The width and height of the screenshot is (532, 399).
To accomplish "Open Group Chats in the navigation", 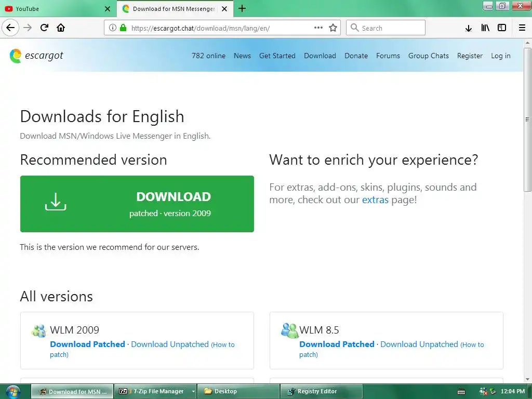I will pos(429,56).
